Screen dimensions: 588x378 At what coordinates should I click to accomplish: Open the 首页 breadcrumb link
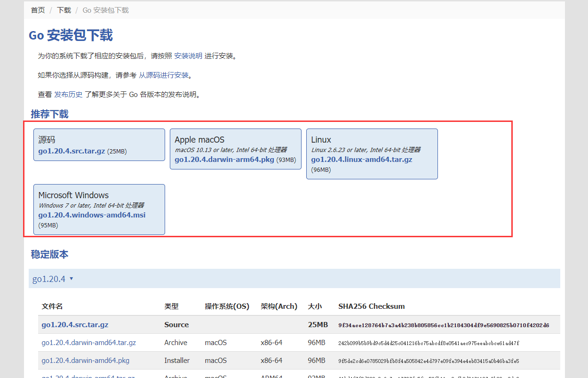(x=38, y=10)
